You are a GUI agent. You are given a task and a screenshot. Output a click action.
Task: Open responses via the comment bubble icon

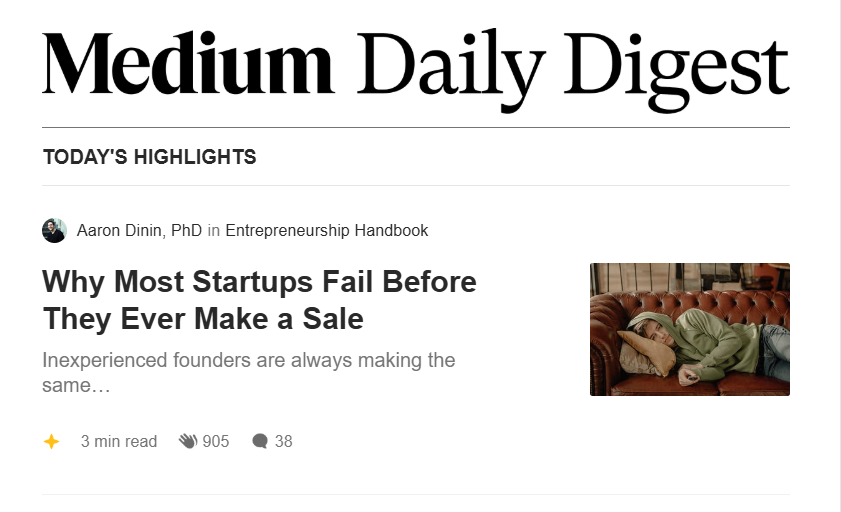(x=260, y=441)
